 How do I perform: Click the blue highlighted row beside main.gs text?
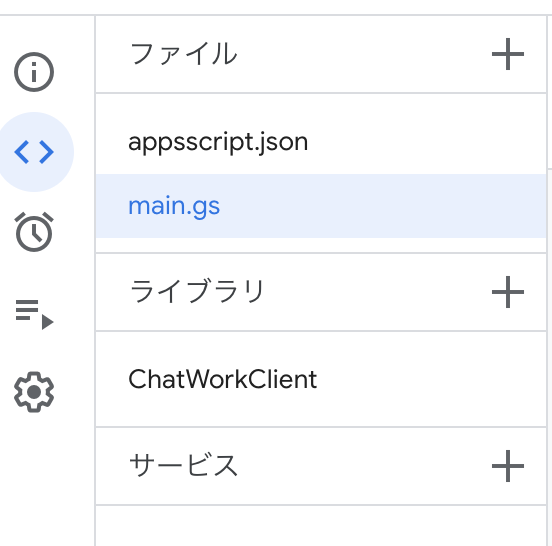coord(382,206)
